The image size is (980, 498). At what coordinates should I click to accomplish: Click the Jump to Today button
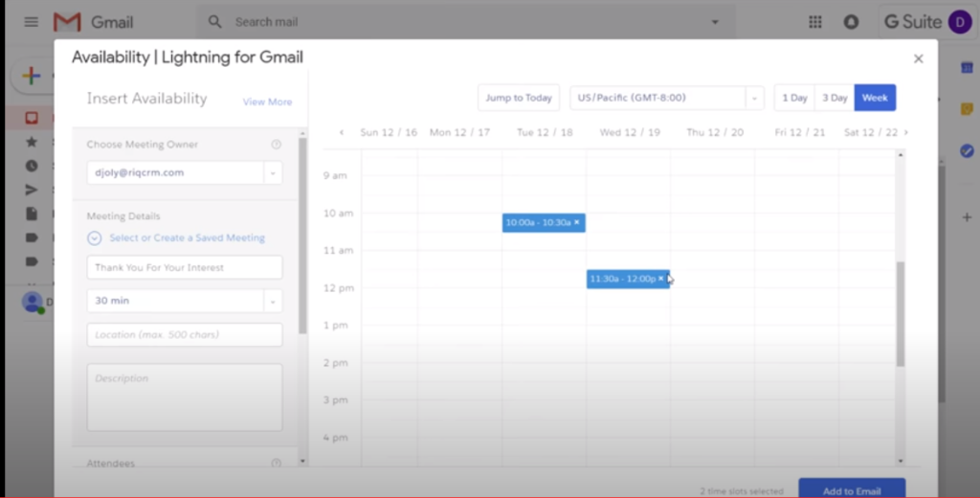[x=518, y=98]
